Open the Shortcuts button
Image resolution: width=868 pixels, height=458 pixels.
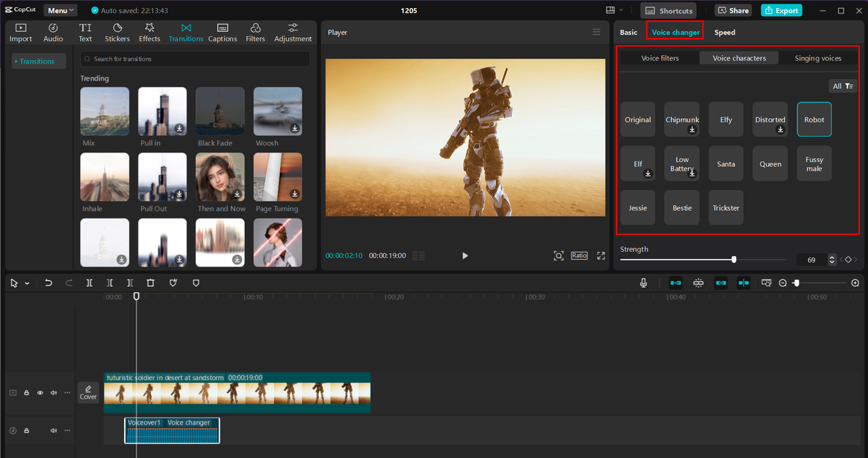[669, 10]
